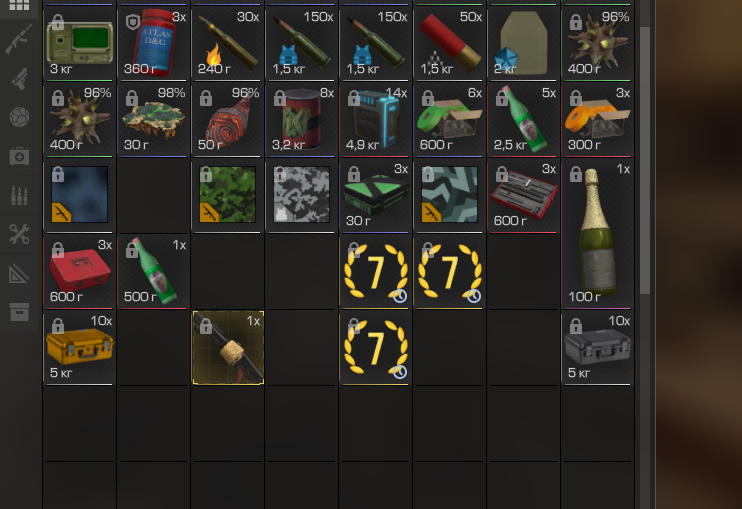Select the 14x glowing blue container
The image size is (742, 509).
376,119
